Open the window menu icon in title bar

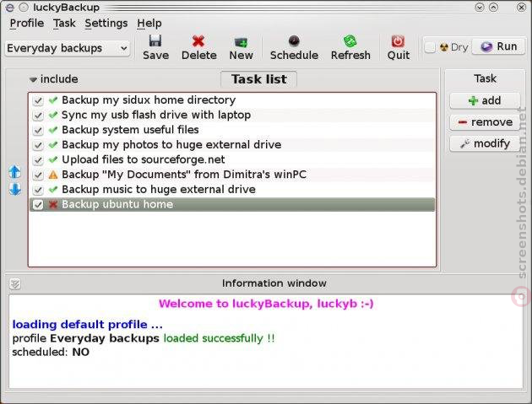pyautogui.click(x=9, y=8)
